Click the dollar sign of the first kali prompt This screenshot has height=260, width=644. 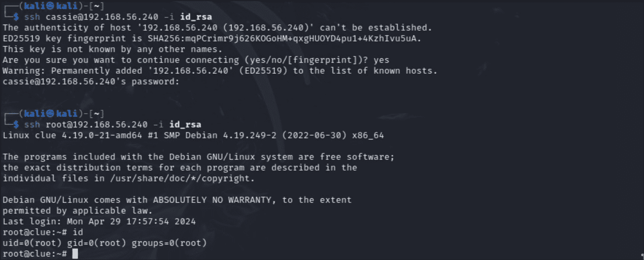(16, 17)
